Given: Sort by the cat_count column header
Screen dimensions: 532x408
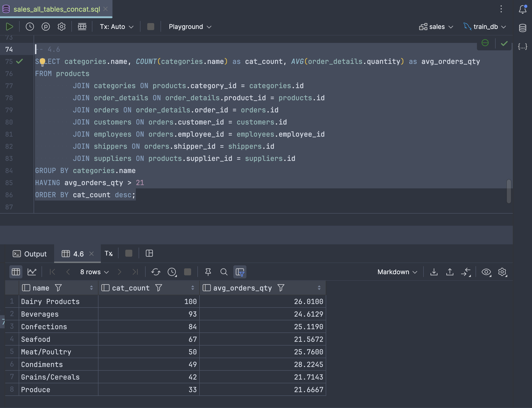Looking at the screenshot, I should point(131,288).
